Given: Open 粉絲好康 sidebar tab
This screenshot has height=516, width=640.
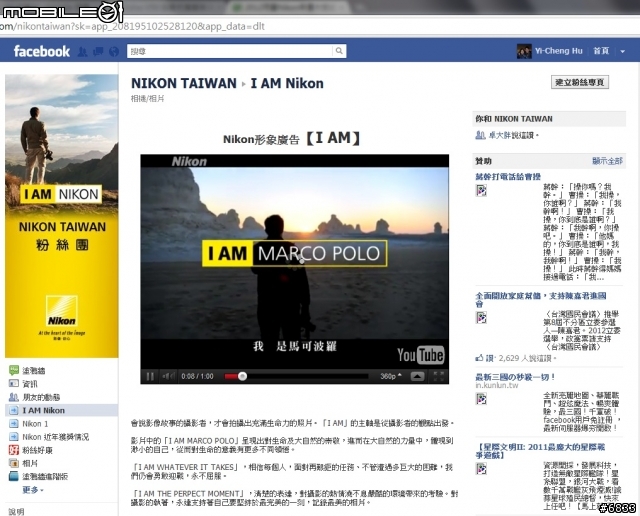Looking at the screenshot, I should click(37, 450).
